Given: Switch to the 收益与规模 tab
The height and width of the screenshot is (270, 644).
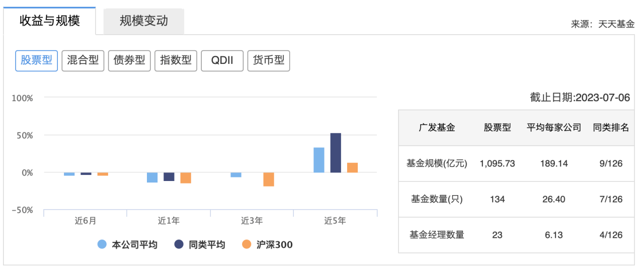Looking at the screenshot, I should [49, 21].
